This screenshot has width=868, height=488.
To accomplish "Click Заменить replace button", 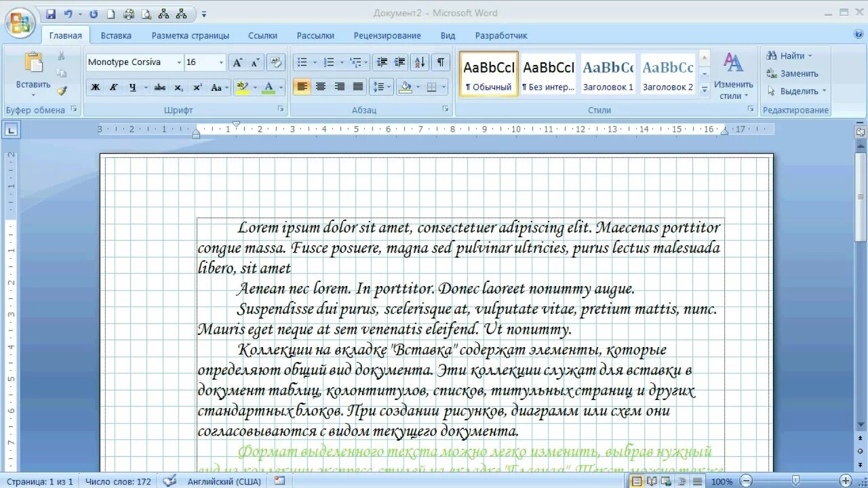I will (793, 73).
